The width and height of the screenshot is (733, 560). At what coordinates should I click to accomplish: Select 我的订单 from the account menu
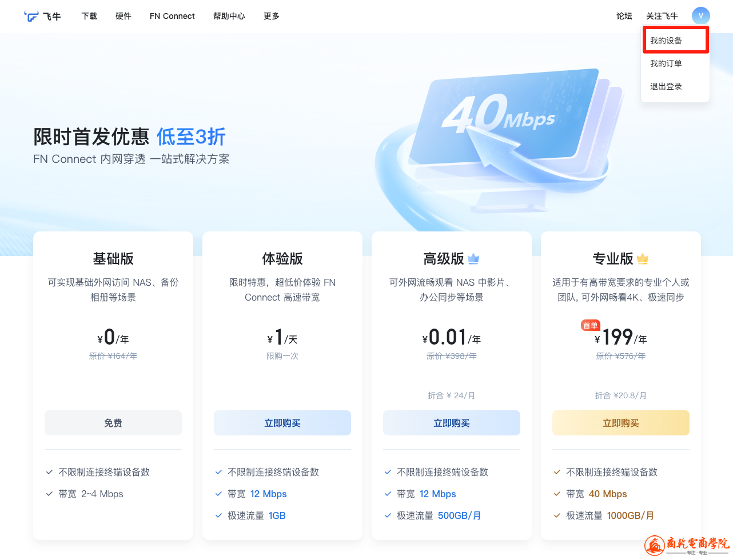675,63
